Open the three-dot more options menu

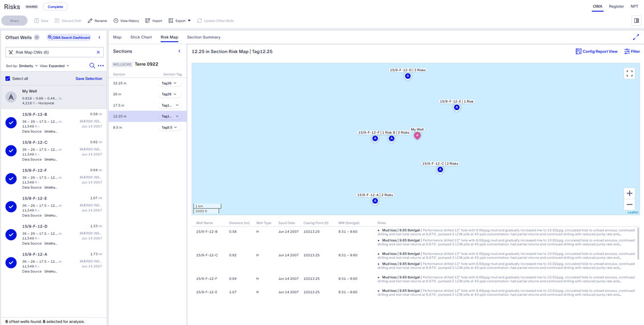101,66
